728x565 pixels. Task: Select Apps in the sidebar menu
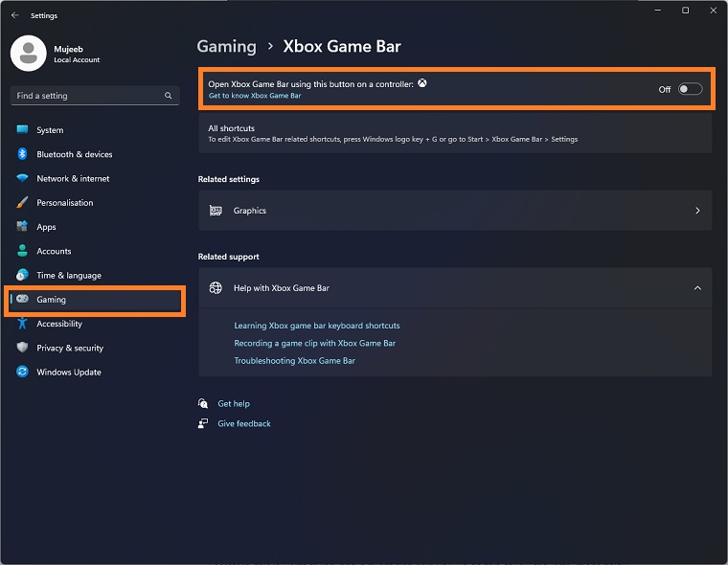coord(46,227)
